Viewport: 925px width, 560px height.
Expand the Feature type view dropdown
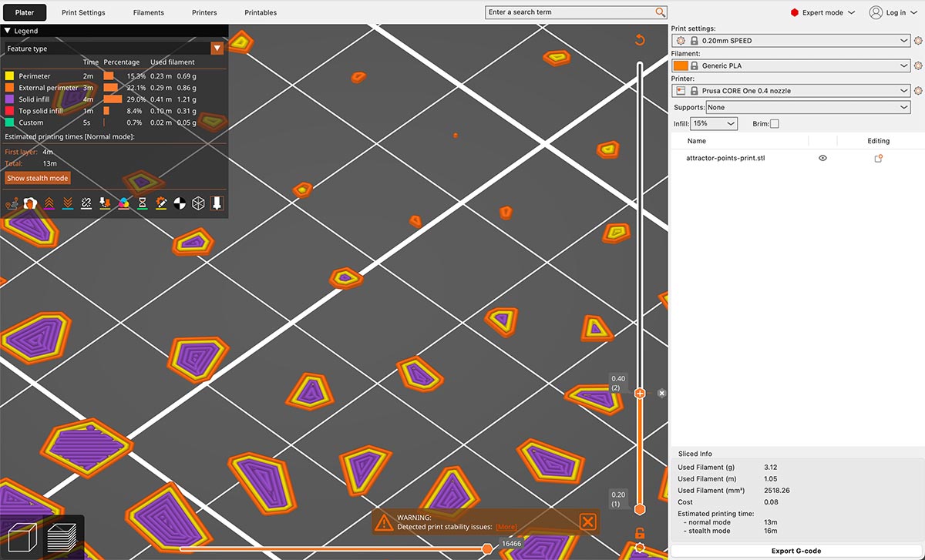point(217,49)
